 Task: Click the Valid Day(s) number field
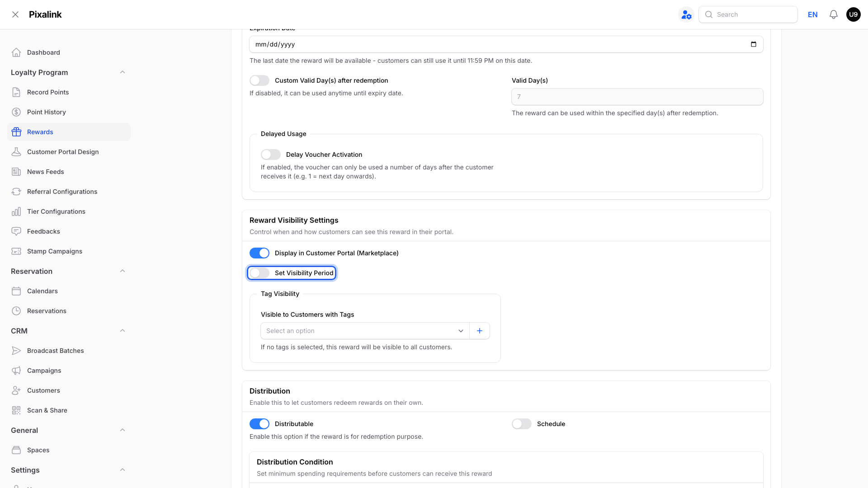click(x=637, y=97)
